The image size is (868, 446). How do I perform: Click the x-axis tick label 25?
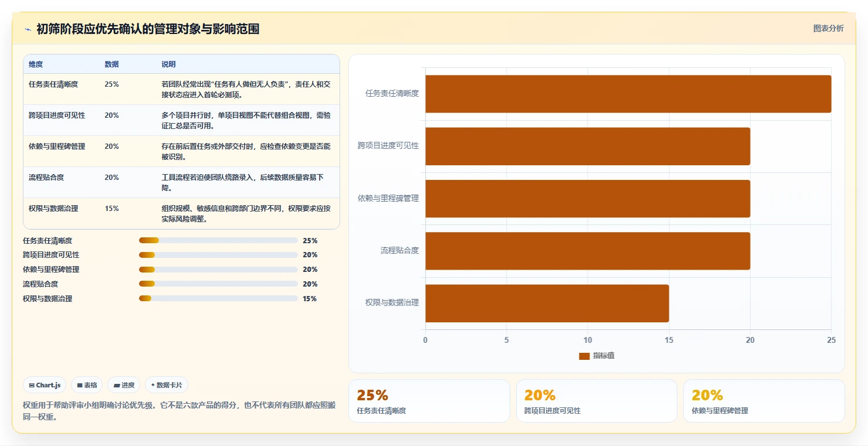click(x=831, y=340)
